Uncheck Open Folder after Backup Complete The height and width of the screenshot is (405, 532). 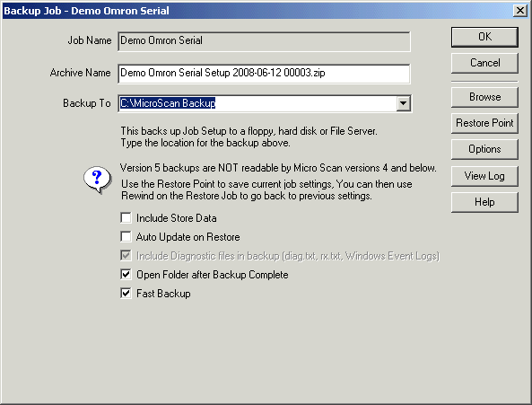click(126, 274)
